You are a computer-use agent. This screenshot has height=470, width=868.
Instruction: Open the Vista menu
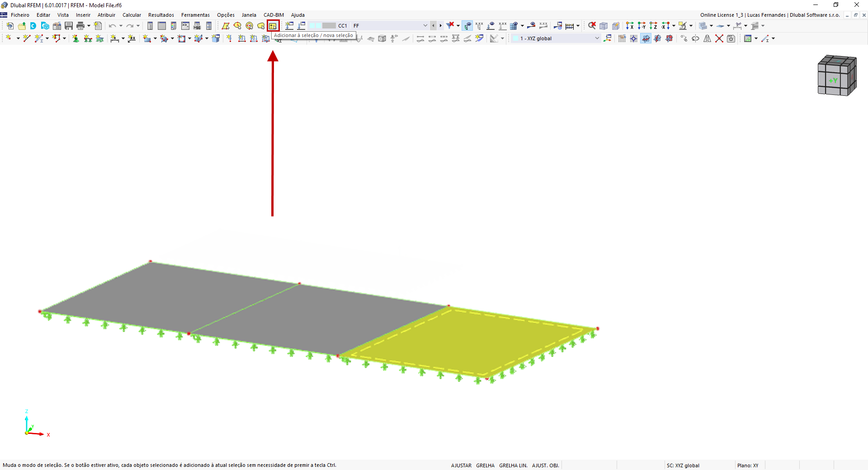(x=63, y=15)
